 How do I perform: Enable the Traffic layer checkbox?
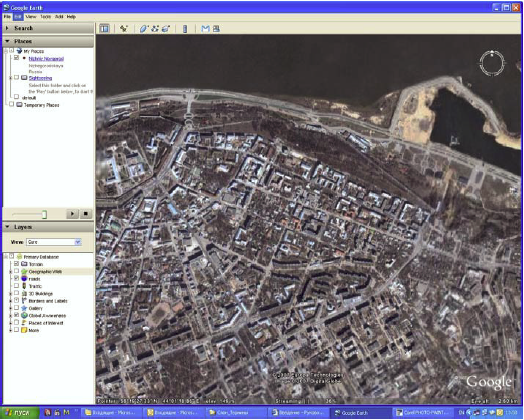tap(16, 285)
